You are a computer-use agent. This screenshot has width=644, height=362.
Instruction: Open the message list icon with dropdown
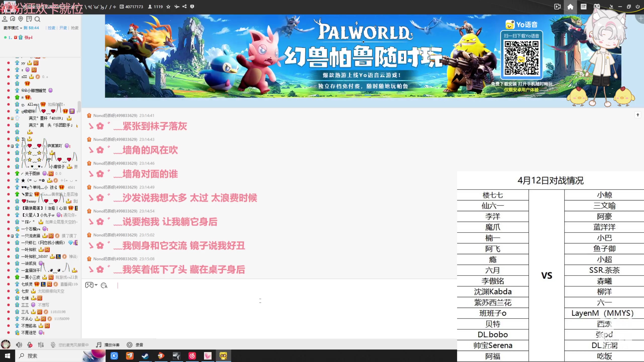29,19
